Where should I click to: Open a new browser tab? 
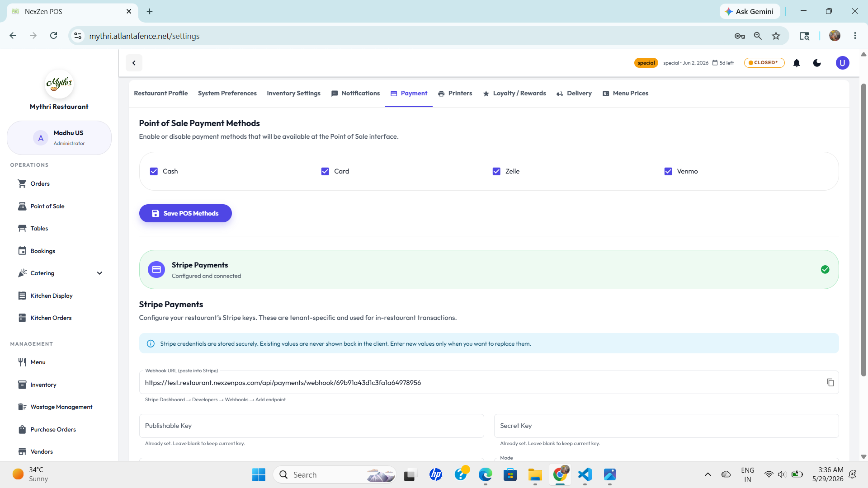[x=150, y=11]
